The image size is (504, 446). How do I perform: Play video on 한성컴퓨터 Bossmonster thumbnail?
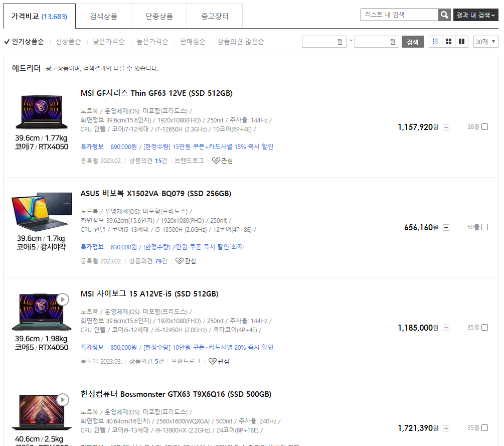click(x=63, y=400)
